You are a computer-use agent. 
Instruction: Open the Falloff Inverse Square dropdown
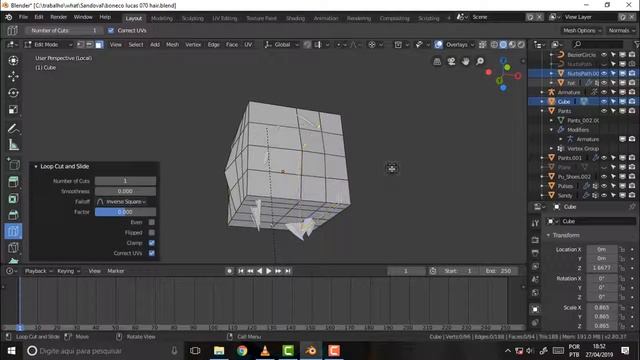125,202
